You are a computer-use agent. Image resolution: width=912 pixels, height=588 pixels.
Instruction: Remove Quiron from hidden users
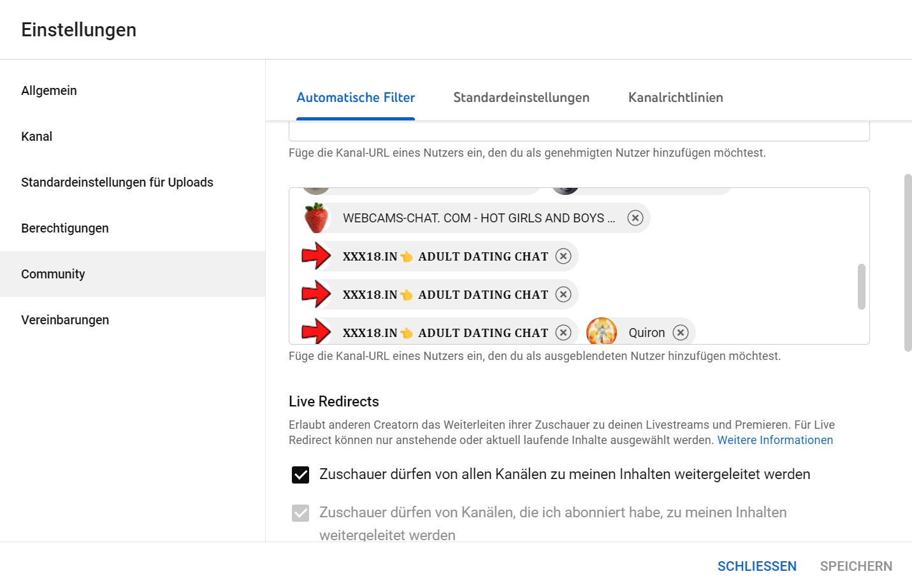(681, 333)
